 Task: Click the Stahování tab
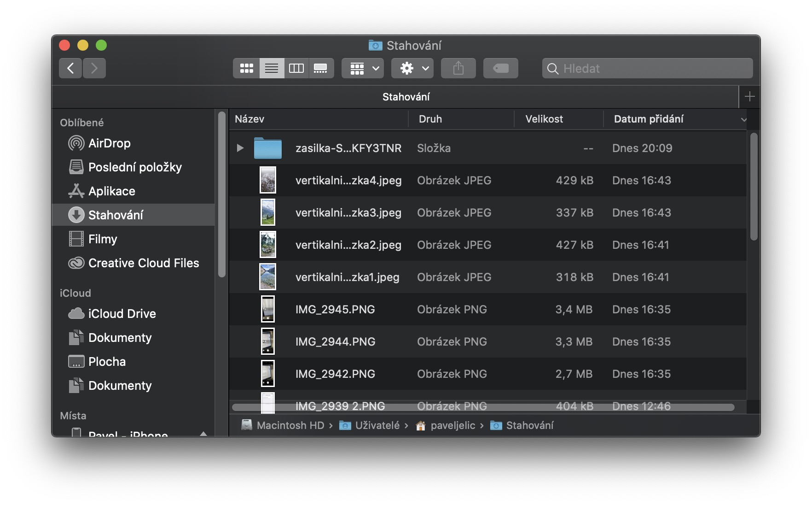point(406,97)
